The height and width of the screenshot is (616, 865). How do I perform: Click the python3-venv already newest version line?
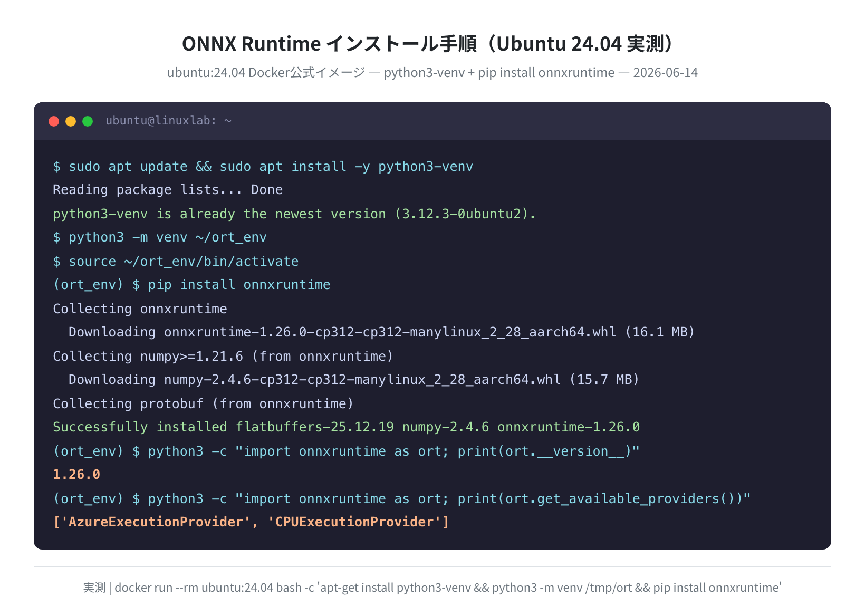click(x=294, y=214)
